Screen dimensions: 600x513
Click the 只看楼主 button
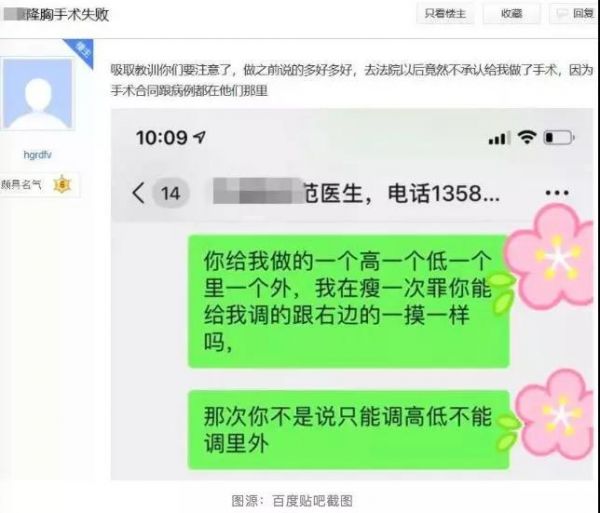(x=445, y=14)
